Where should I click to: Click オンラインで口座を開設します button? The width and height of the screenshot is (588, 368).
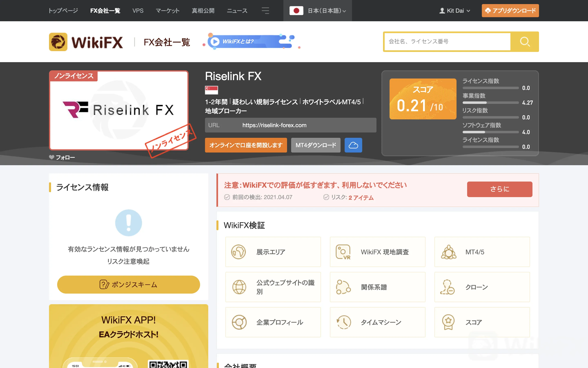[x=246, y=145]
